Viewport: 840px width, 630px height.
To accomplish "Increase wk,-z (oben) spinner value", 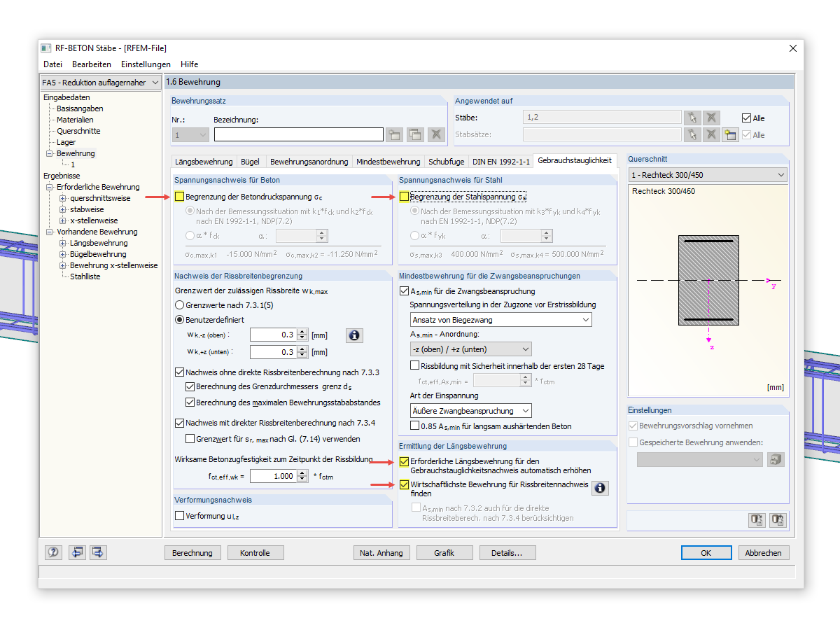I will tap(302, 332).
